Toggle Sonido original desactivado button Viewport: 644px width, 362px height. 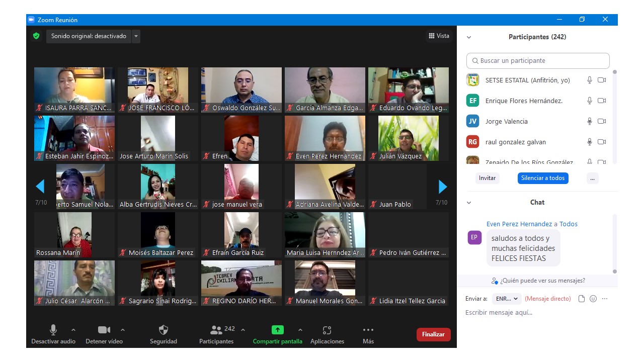coord(89,36)
